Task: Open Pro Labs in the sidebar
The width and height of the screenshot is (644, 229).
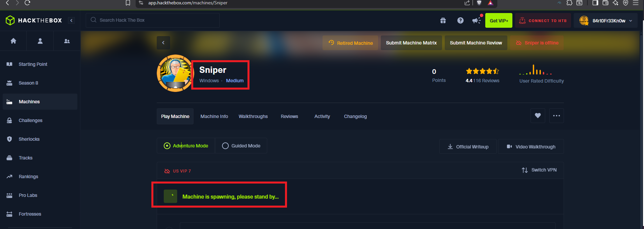Action: click(40, 195)
